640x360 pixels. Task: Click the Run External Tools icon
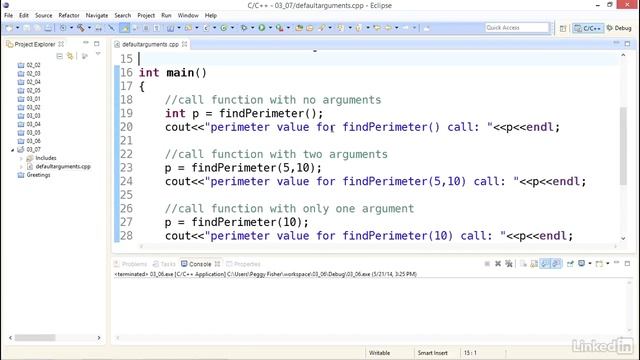(x=279, y=28)
